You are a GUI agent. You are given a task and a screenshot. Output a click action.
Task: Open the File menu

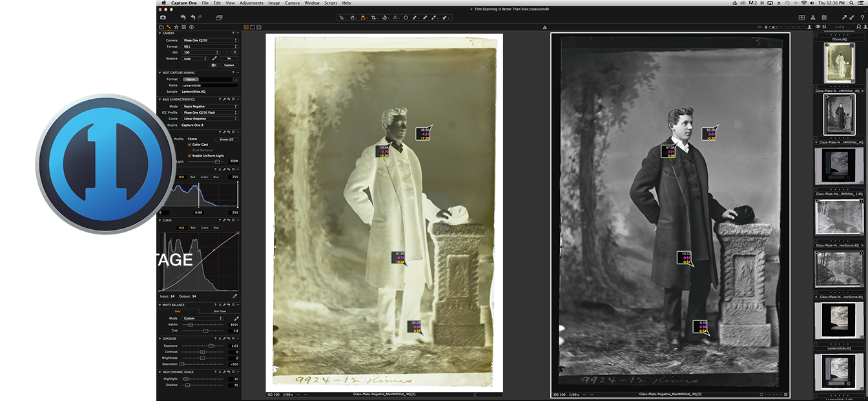click(205, 3)
